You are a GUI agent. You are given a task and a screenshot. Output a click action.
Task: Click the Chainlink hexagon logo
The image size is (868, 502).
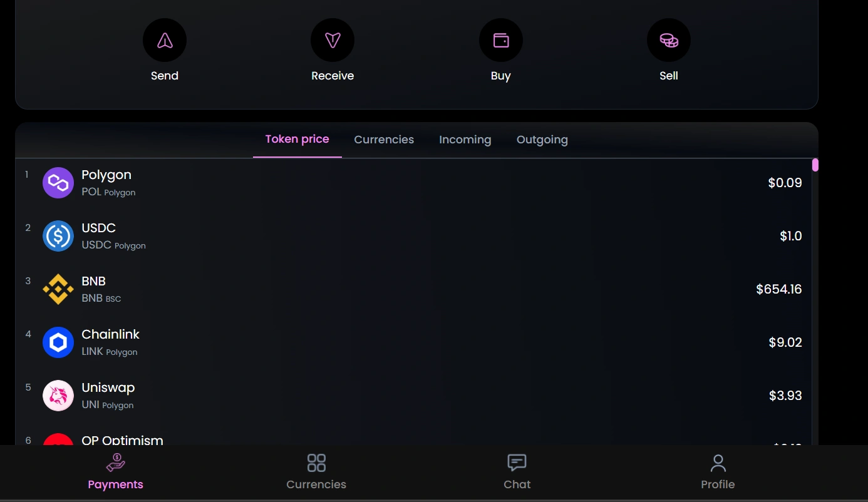(x=58, y=342)
